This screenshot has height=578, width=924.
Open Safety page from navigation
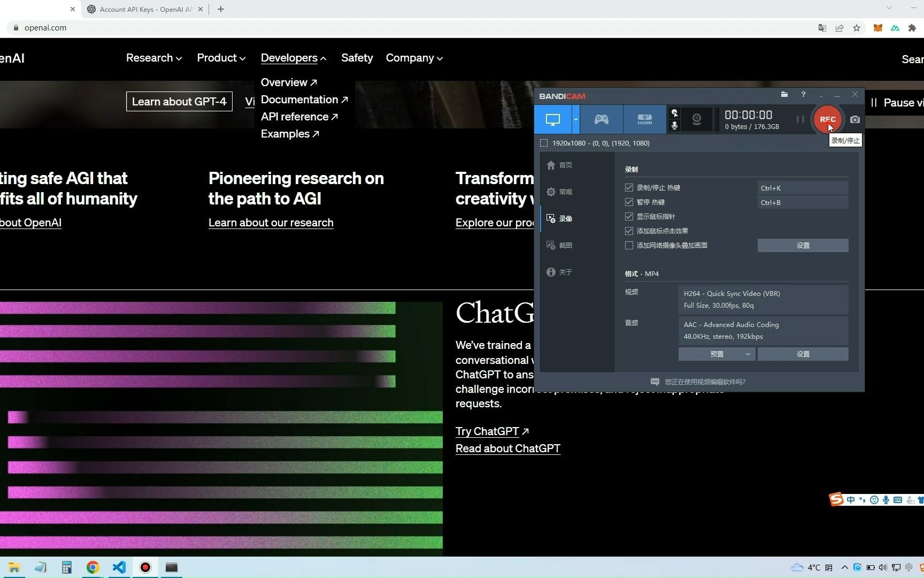tap(357, 58)
